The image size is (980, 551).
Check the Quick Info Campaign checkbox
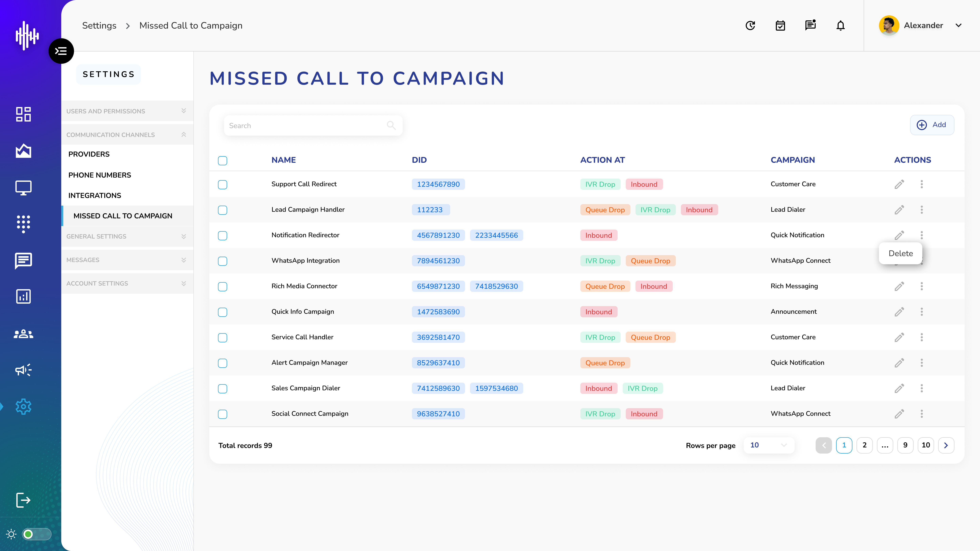(x=223, y=312)
